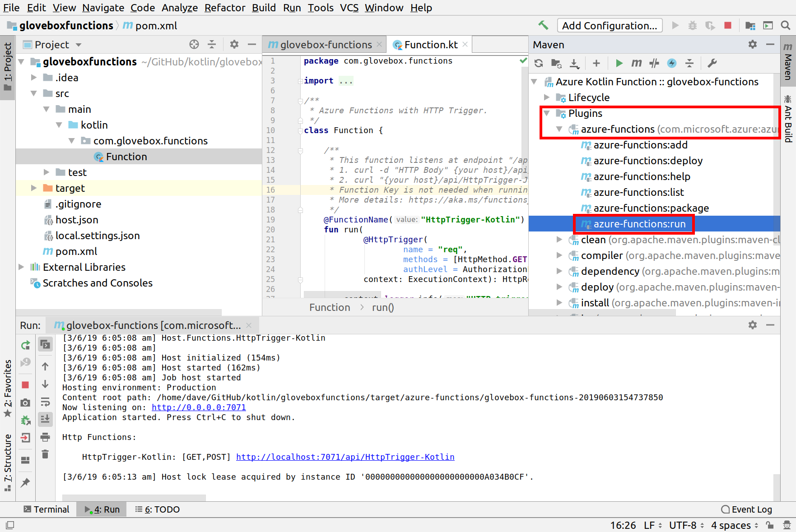Screen dimensions: 796x532
Task: Toggle Offline Mode in Maven toolbar
Action: click(654, 63)
